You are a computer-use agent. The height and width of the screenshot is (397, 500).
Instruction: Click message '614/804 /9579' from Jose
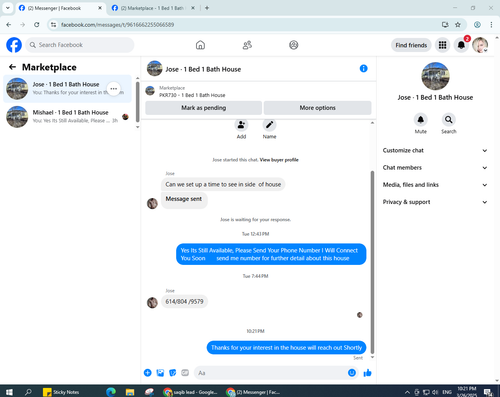(184, 301)
